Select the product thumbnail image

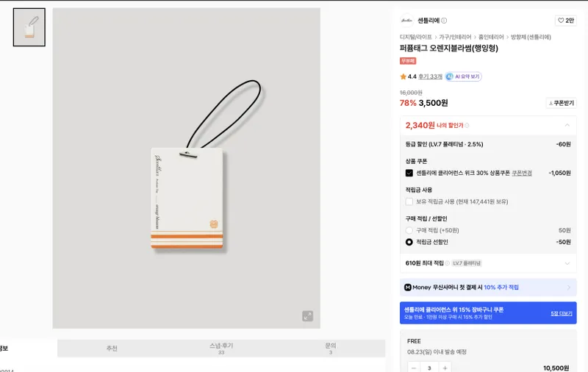pos(29,27)
